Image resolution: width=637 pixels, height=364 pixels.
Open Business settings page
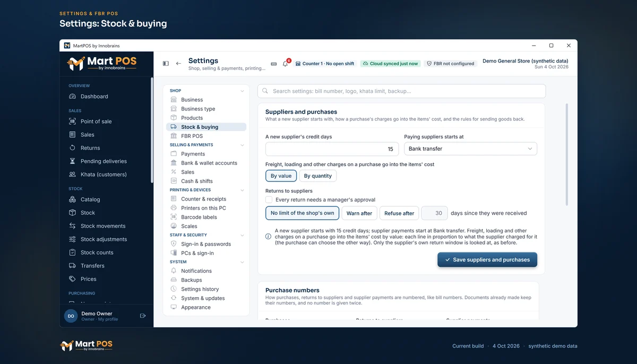tap(206, 100)
